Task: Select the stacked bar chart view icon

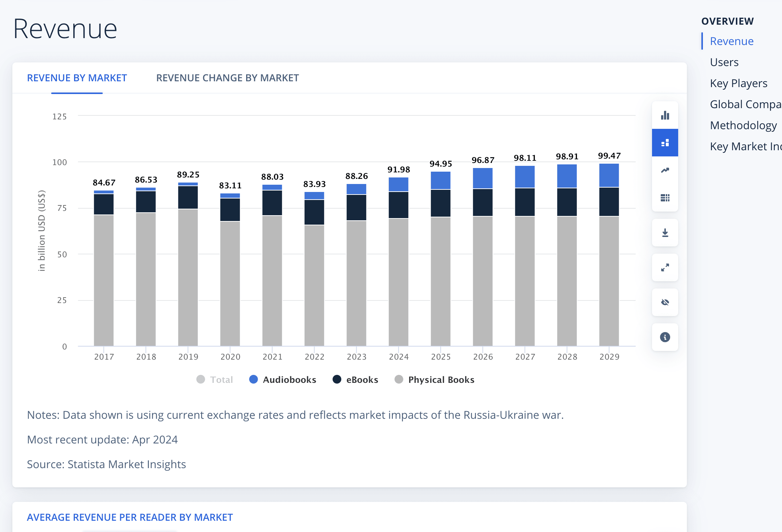Action: (x=665, y=143)
